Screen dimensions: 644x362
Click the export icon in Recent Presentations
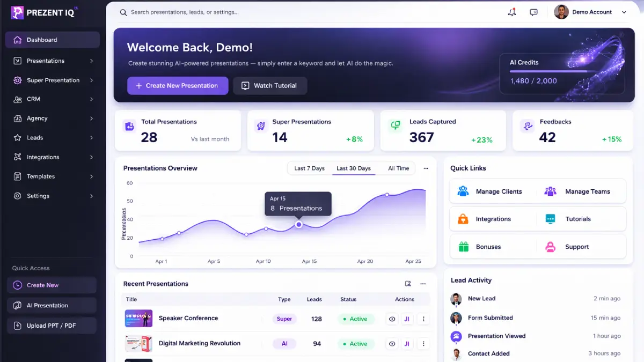point(408,284)
